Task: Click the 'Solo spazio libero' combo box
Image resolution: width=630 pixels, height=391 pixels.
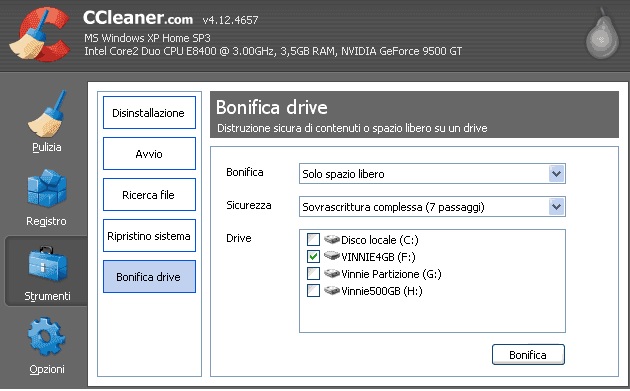Action: point(432,174)
